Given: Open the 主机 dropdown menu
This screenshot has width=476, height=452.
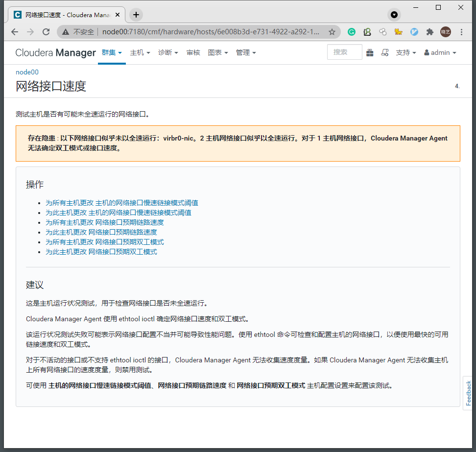Looking at the screenshot, I should [140, 53].
